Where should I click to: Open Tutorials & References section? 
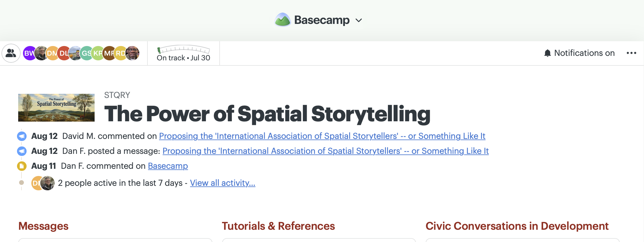tap(278, 226)
